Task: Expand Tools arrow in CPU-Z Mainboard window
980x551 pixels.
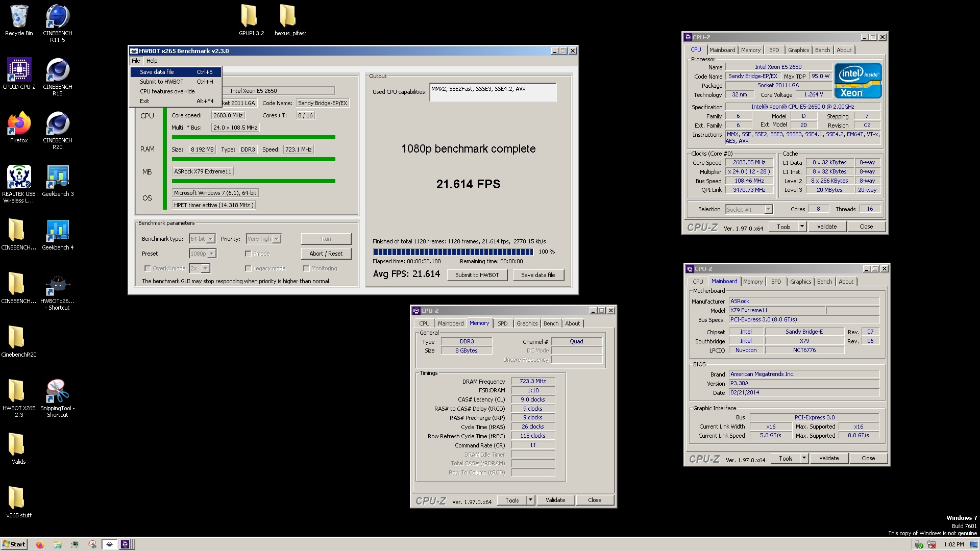Action: point(804,458)
